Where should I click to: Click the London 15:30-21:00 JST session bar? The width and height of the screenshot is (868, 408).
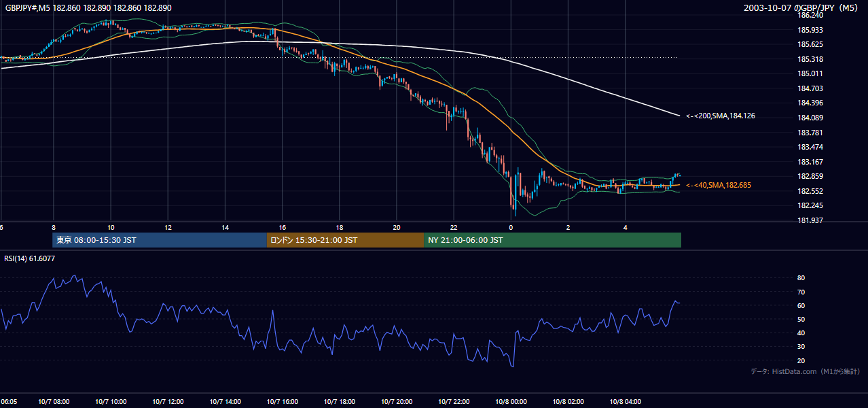345,240
